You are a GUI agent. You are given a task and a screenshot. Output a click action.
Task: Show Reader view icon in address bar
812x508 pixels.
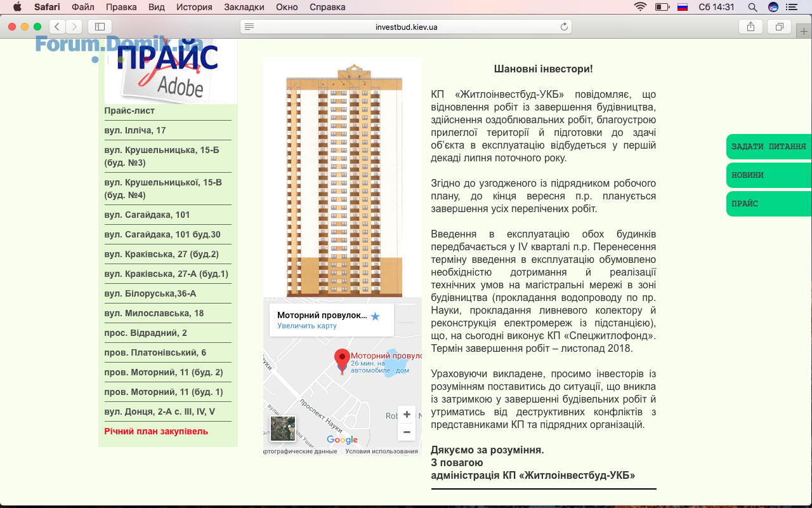[x=249, y=27]
